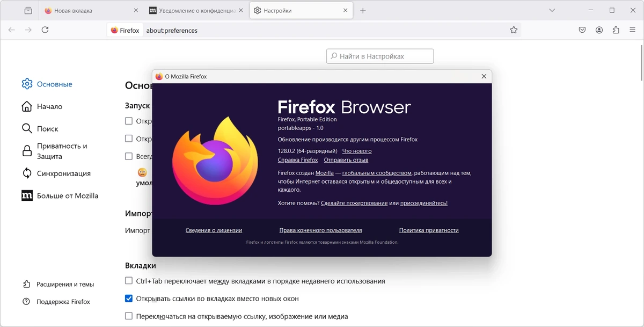Open the Справка Firefox link
This screenshot has height=327, width=644.
[298, 159]
